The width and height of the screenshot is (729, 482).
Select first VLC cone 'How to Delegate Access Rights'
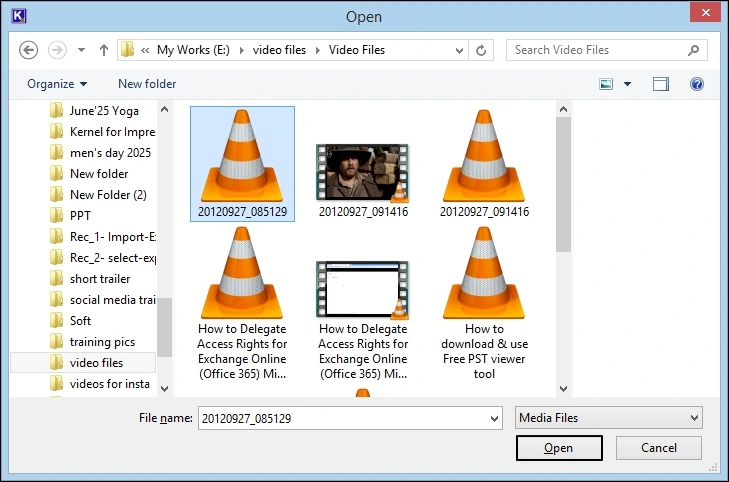pos(242,303)
